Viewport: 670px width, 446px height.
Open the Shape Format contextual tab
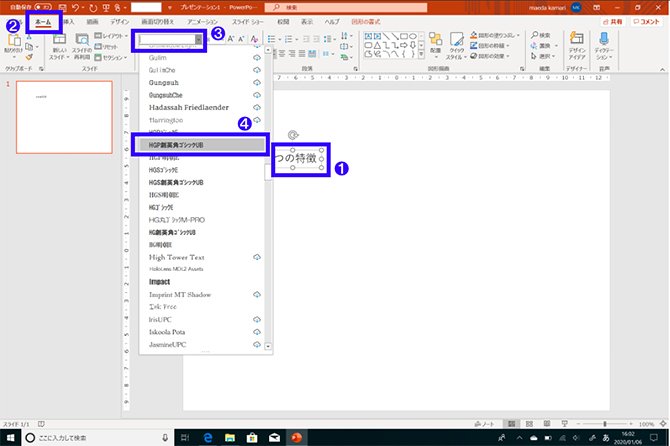coord(366,22)
